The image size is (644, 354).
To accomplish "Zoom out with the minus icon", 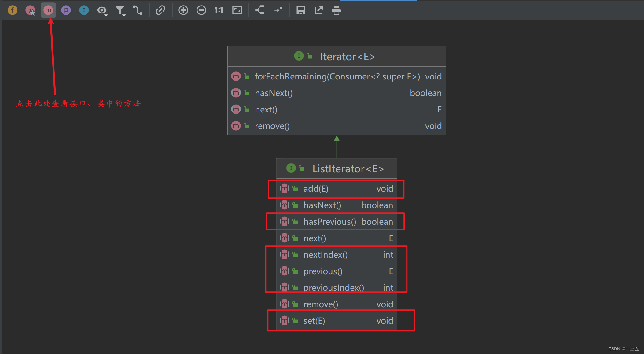I will click(201, 10).
